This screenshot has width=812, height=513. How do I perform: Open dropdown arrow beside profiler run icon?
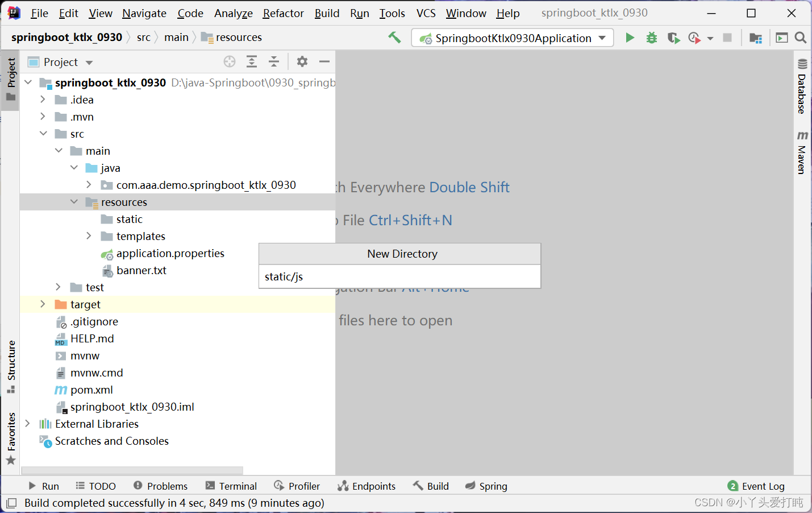click(710, 38)
